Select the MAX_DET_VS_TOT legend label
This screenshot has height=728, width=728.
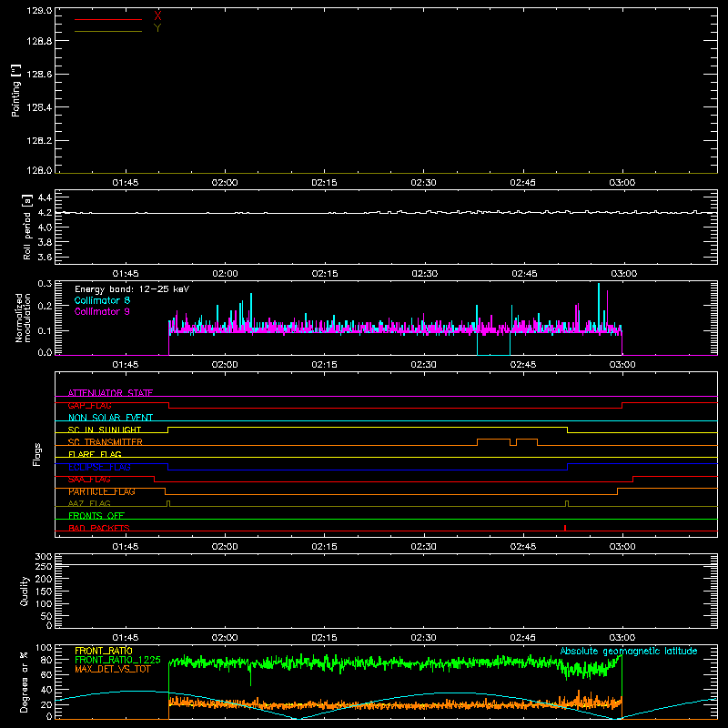click(x=113, y=669)
